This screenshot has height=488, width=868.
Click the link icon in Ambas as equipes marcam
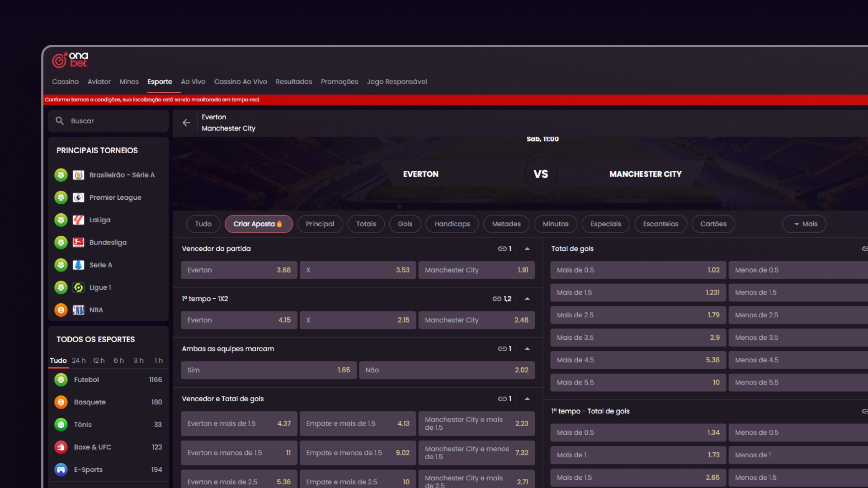(502, 349)
